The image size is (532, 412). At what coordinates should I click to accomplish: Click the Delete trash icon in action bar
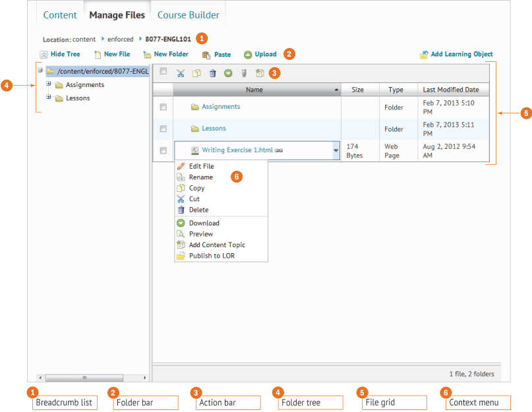213,73
